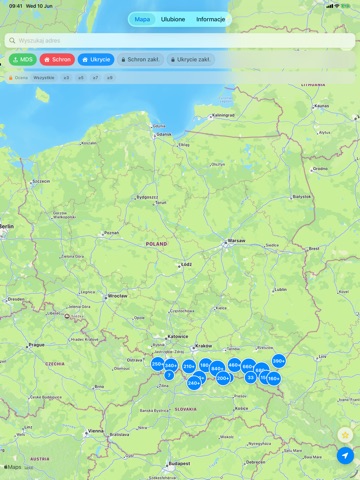Click the Wi-Fi status icon

tap(337, 6)
